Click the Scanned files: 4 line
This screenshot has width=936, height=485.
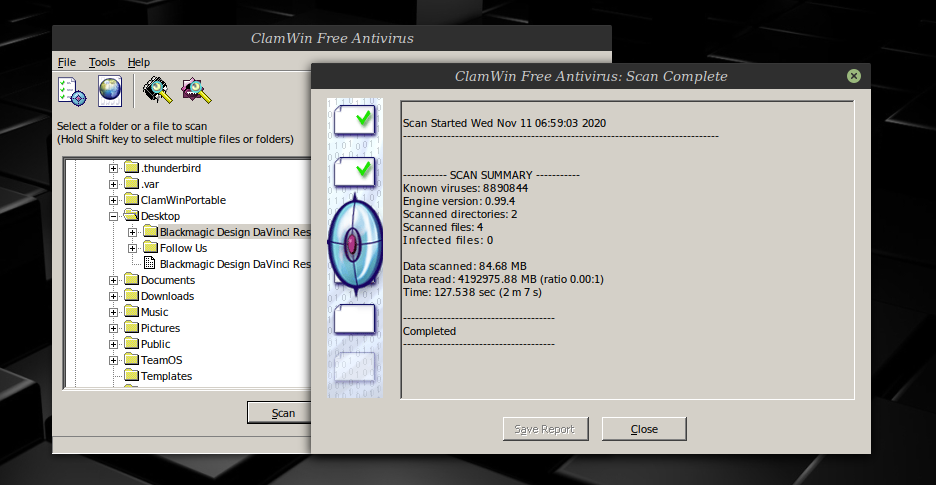coord(443,228)
